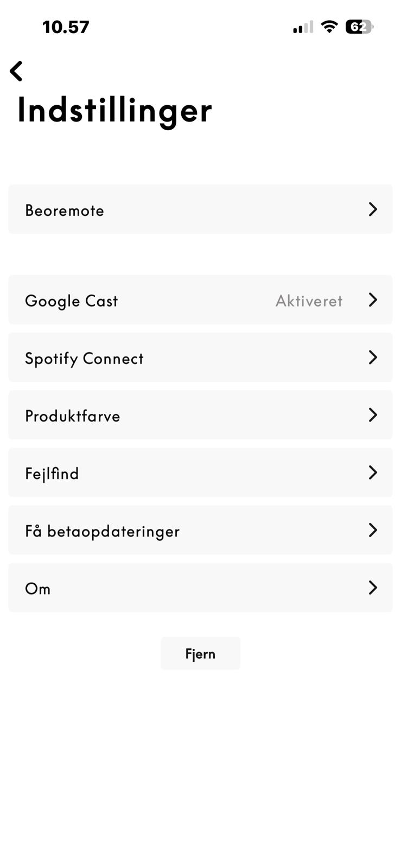Open the Om (about) page

[x=38, y=588]
